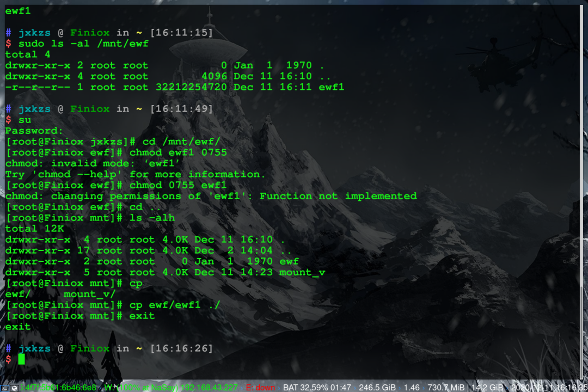Click the '[root@Finiox mnt]# exit' command line
The height and width of the screenshot is (392, 588).
80,315
